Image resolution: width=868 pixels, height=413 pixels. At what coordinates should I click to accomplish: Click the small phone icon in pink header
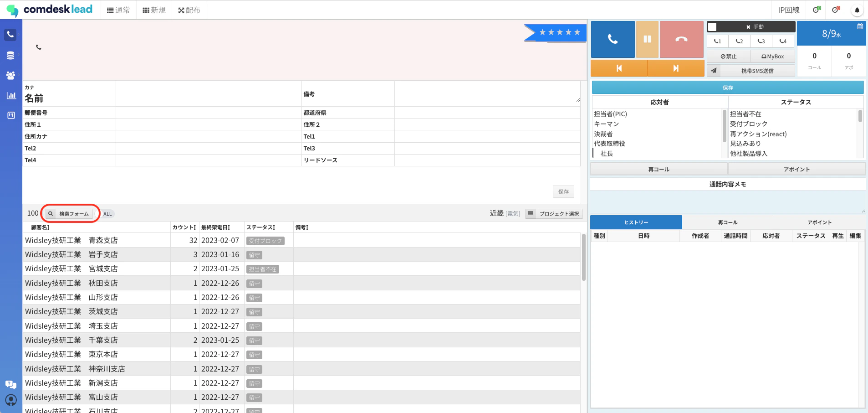39,47
